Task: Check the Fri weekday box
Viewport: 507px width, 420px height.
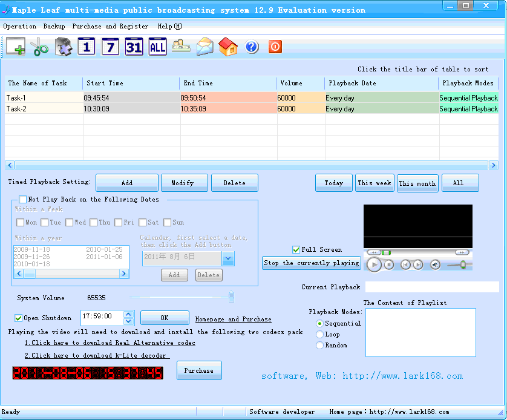Action: coord(119,223)
